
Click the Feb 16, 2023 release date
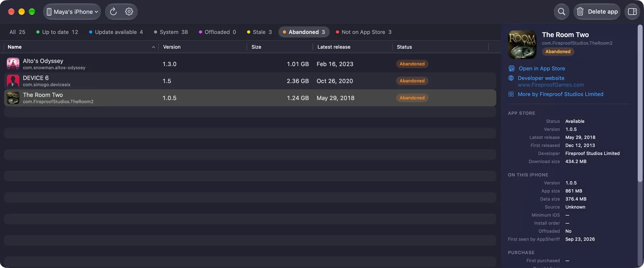click(x=335, y=64)
